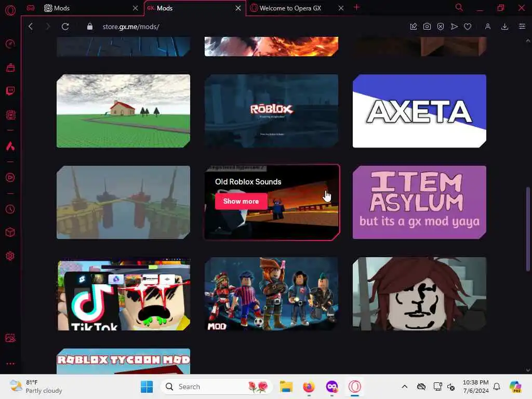
Task: Open notifications bell in taskbar
Action: 497,387
